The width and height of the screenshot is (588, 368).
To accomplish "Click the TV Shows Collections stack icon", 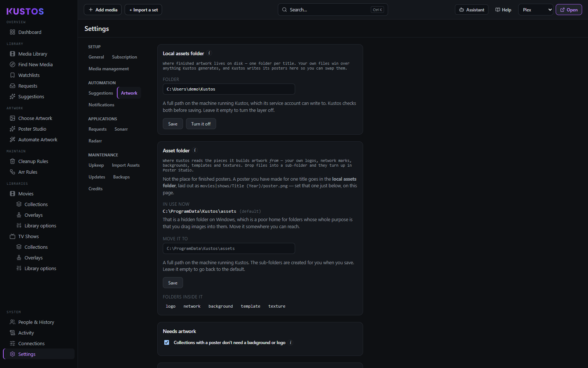I will point(19,247).
